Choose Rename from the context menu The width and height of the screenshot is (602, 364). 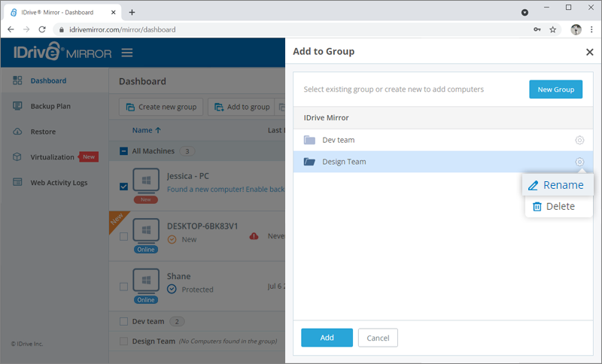558,185
